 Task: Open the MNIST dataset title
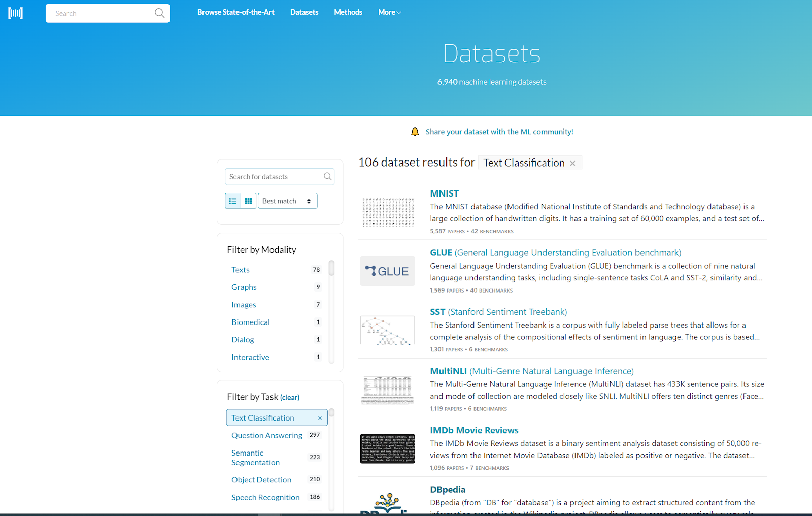(x=445, y=193)
